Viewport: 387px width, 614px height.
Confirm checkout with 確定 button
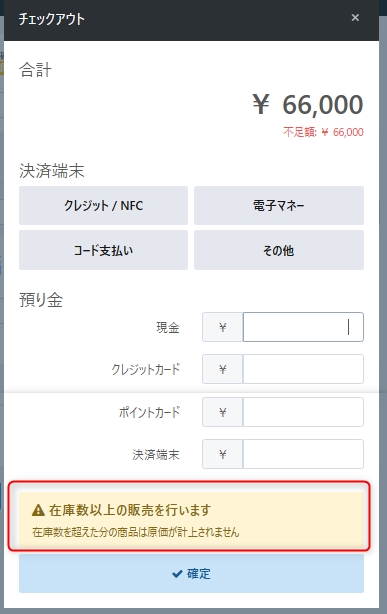(191, 574)
